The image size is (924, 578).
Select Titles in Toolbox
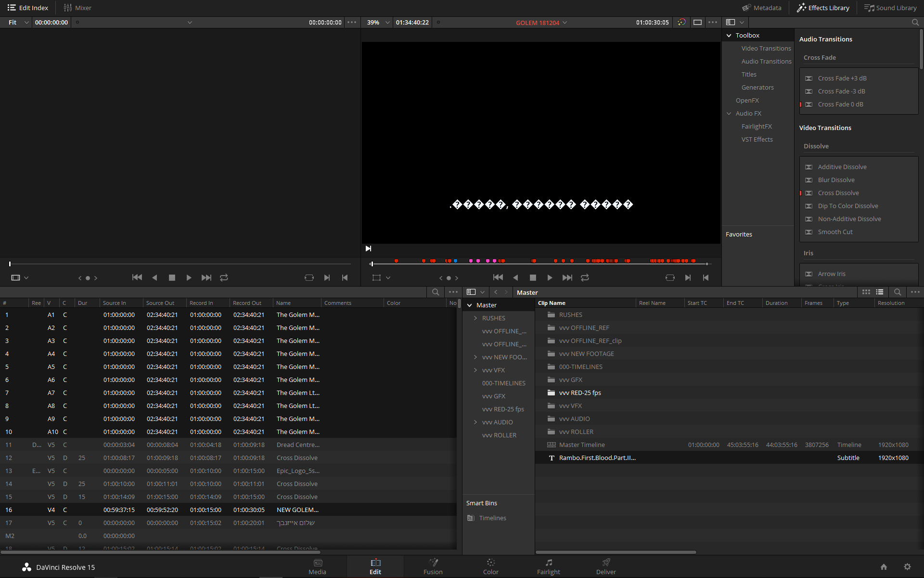(x=749, y=74)
